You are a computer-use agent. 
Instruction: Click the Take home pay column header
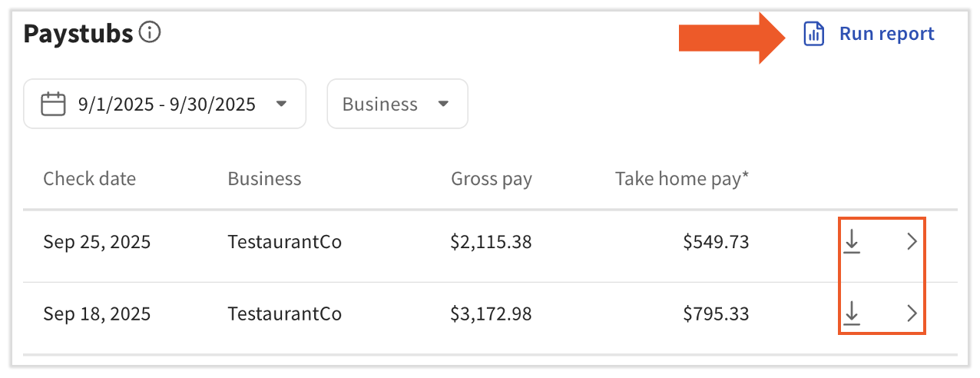point(682,179)
